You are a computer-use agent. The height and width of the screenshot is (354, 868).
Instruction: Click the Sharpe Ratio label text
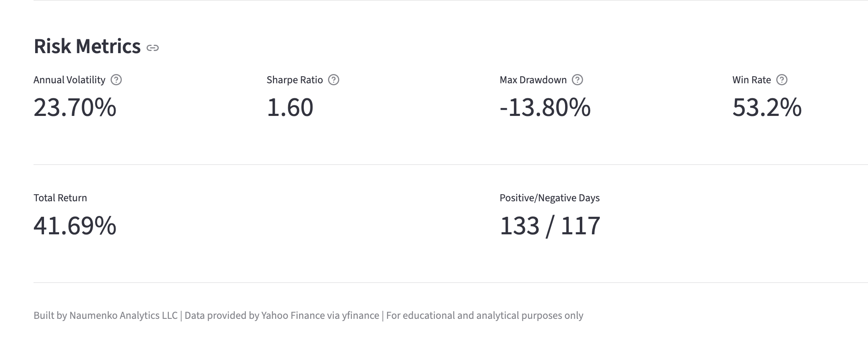pos(295,80)
